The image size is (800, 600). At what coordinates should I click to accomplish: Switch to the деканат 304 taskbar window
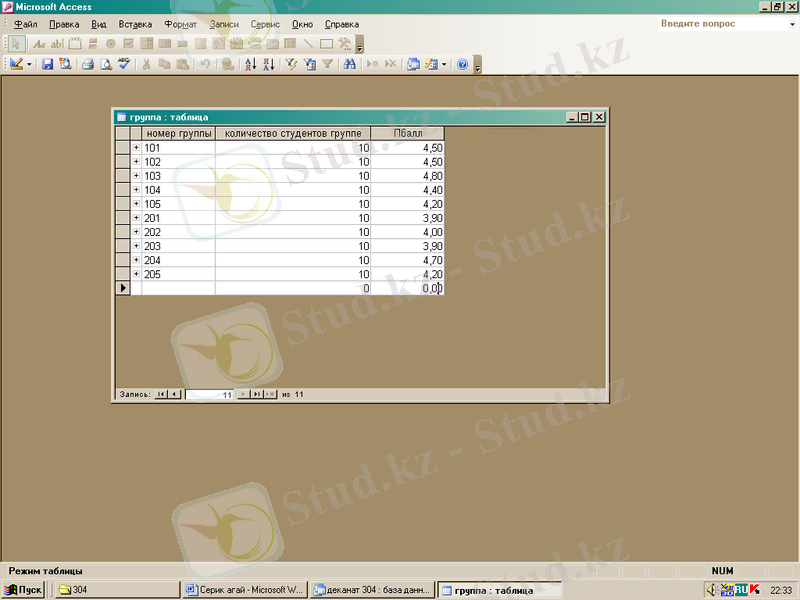pyautogui.click(x=373, y=590)
